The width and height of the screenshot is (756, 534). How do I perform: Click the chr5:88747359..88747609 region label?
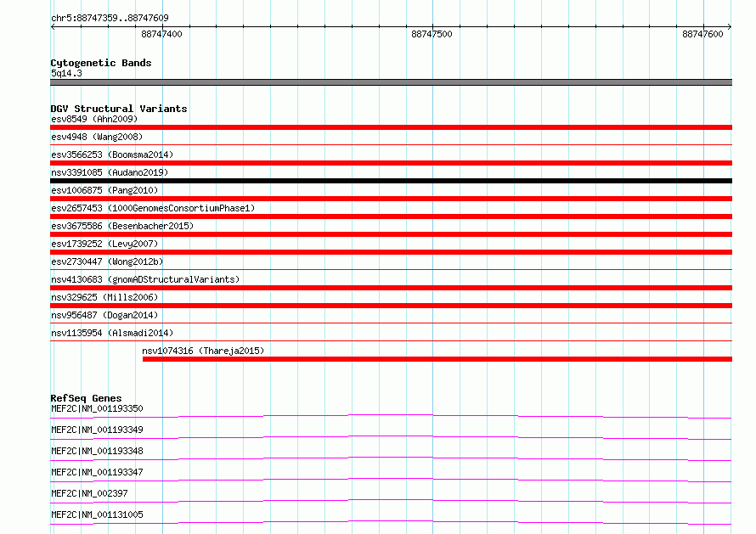[x=110, y=18]
